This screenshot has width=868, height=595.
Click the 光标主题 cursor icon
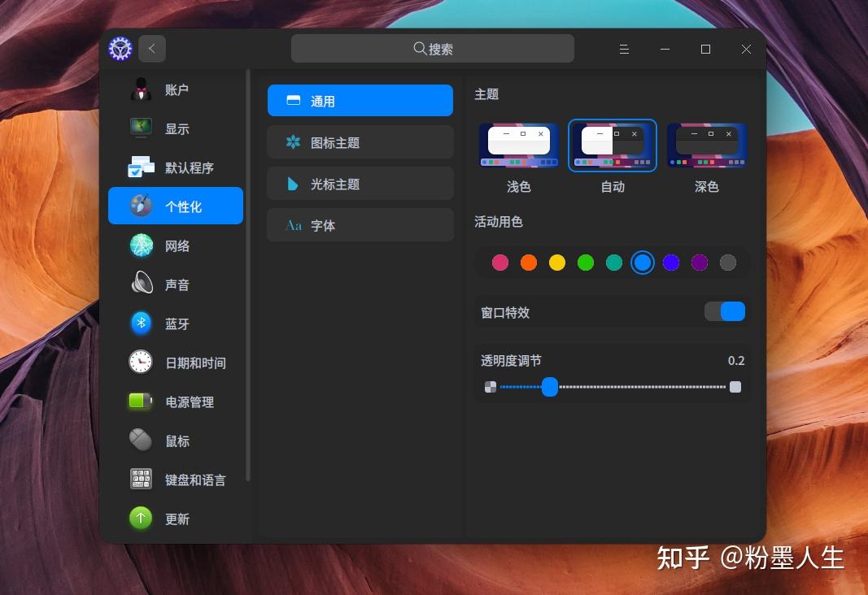click(x=293, y=184)
